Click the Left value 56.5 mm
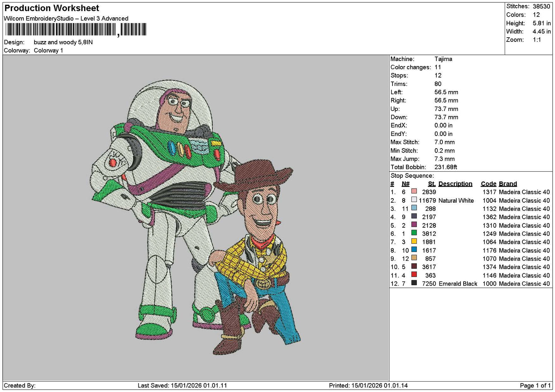 [x=446, y=93]
